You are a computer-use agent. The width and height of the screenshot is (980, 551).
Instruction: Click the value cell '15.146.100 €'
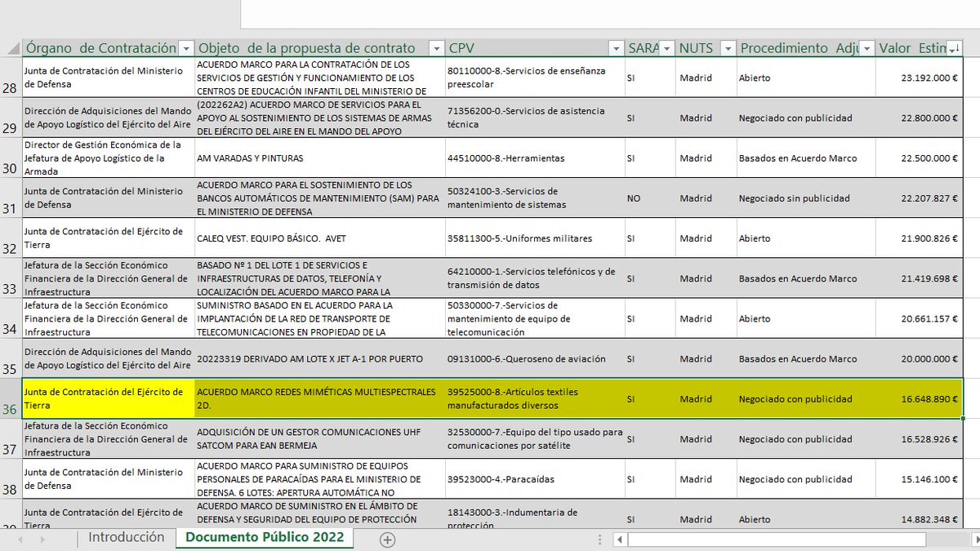pyautogui.click(x=919, y=479)
